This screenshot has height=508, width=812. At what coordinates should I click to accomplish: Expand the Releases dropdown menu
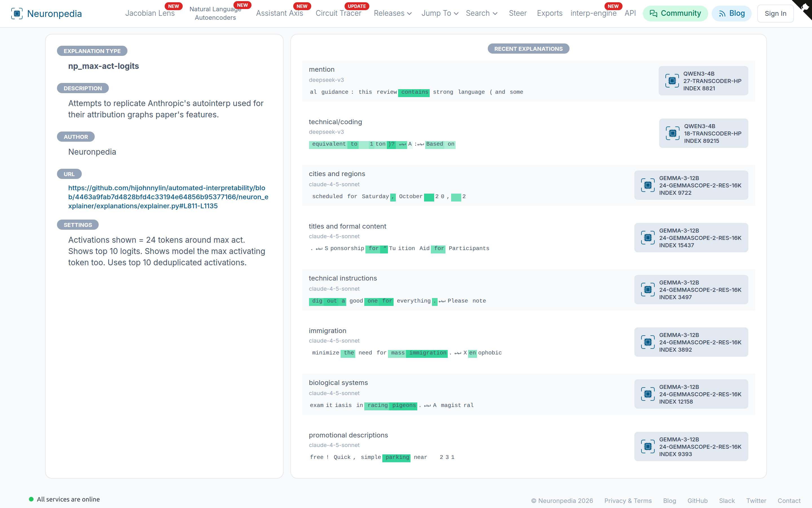pyautogui.click(x=392, y=14)
